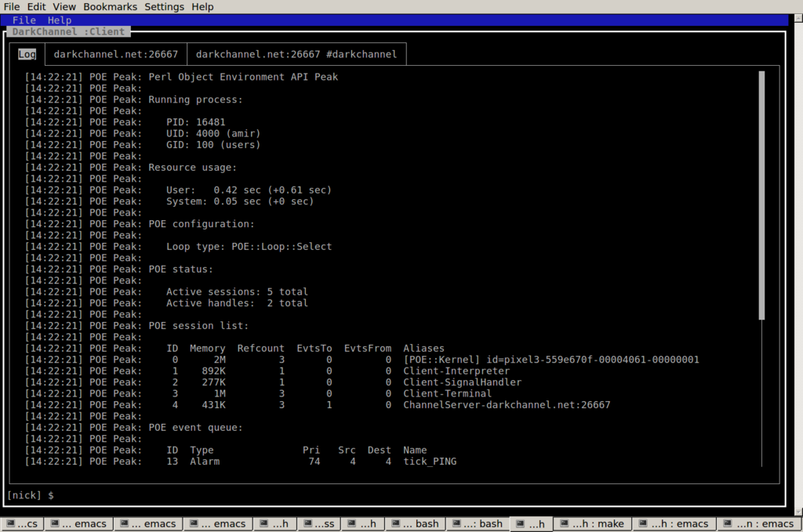Open the Settings menu in top menubar

tap(164, 7)
